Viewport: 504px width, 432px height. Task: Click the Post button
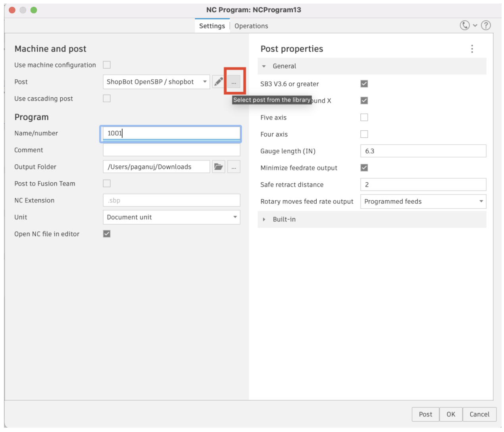(x=425, y=414)
